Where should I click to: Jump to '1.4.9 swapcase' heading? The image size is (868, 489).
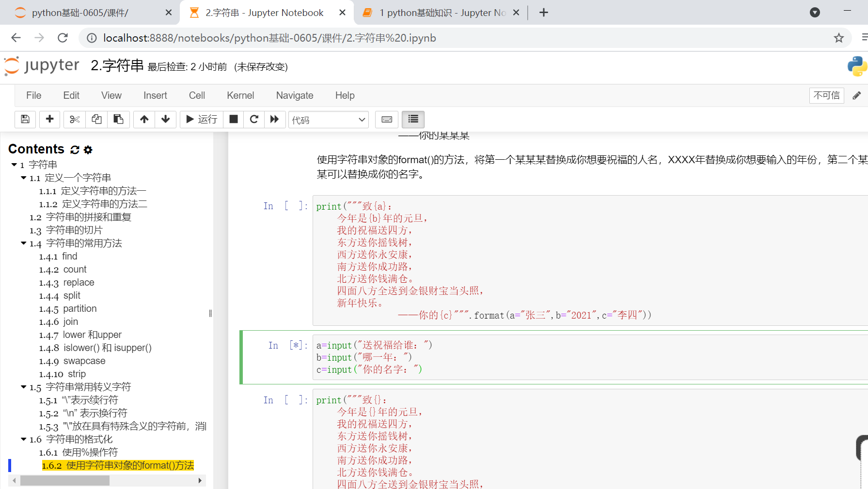[72, 361]
